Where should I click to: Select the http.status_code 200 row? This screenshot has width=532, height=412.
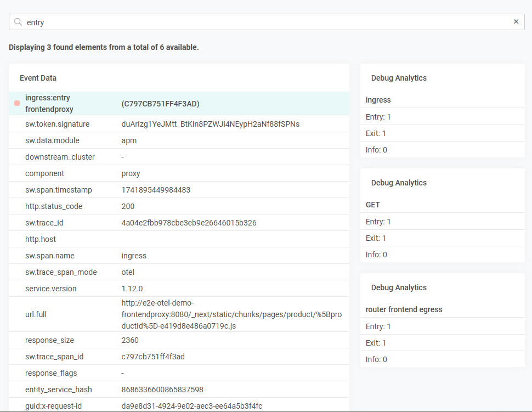179,206
